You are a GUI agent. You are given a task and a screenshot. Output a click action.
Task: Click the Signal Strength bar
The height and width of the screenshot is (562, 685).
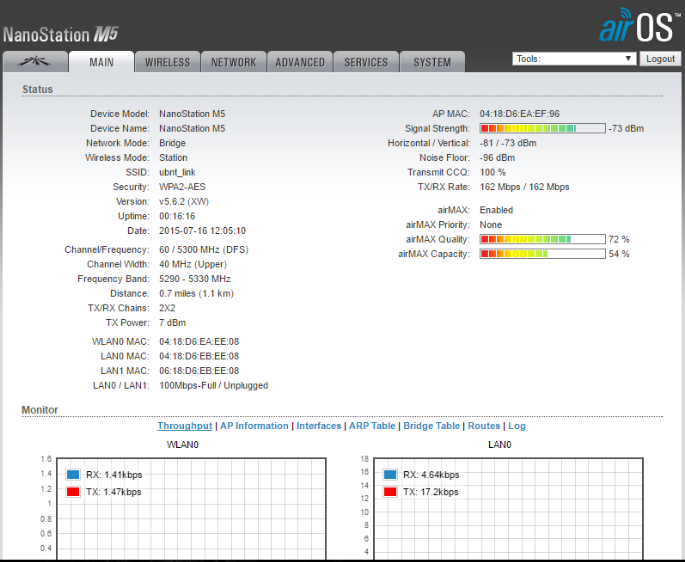click(543, 128)
